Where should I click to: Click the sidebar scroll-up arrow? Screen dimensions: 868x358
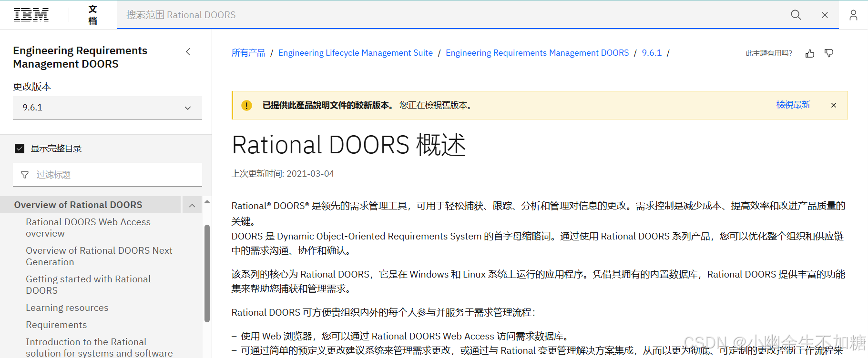coord(207,202)
